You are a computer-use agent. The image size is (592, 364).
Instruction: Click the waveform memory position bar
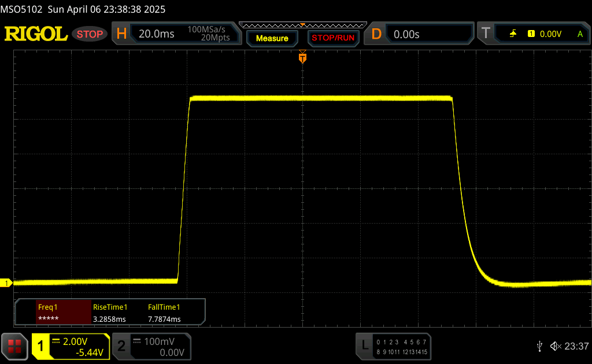(x=303, y=25)
